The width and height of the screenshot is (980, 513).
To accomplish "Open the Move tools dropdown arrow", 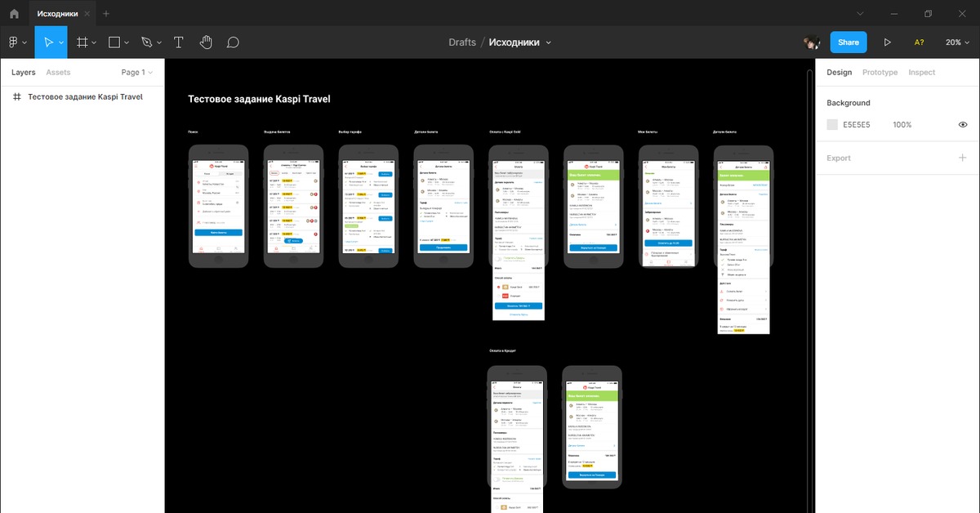I will (61, 42).
